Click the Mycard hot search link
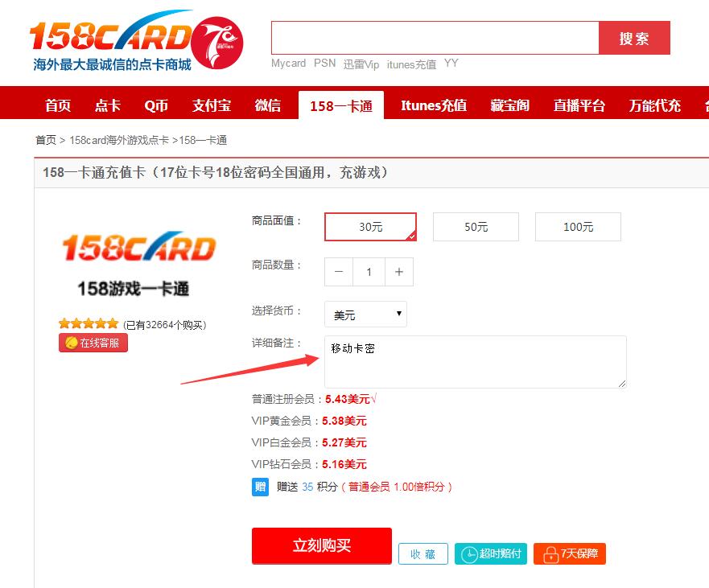This screenshot has height=588, width=709. click(288, 64)
